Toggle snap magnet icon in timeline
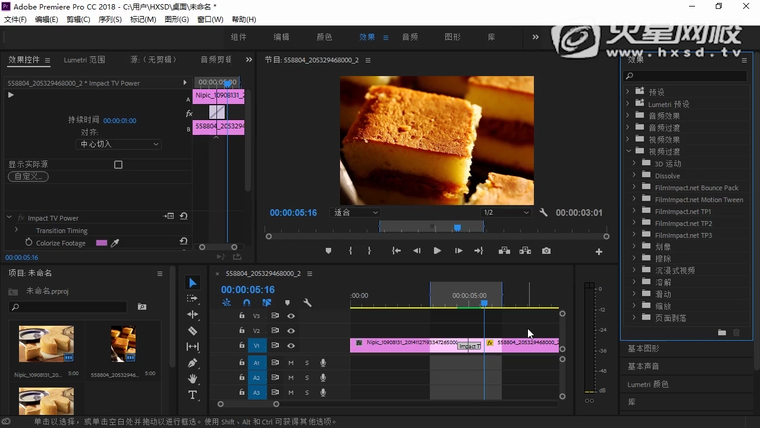The width and height of the screenshot is (760, 428). (247, 302)
